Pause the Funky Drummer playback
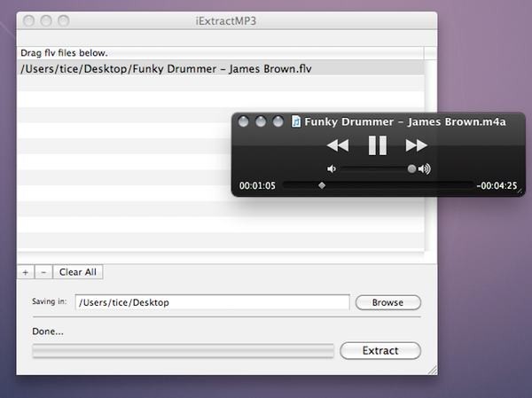 [x=377, y=145]
